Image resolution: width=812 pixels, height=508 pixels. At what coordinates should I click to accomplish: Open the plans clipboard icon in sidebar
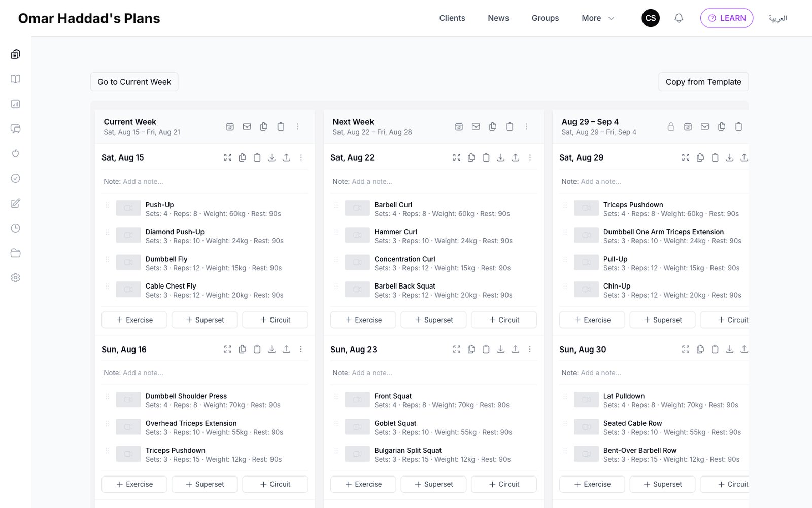(x=16, y=54)
